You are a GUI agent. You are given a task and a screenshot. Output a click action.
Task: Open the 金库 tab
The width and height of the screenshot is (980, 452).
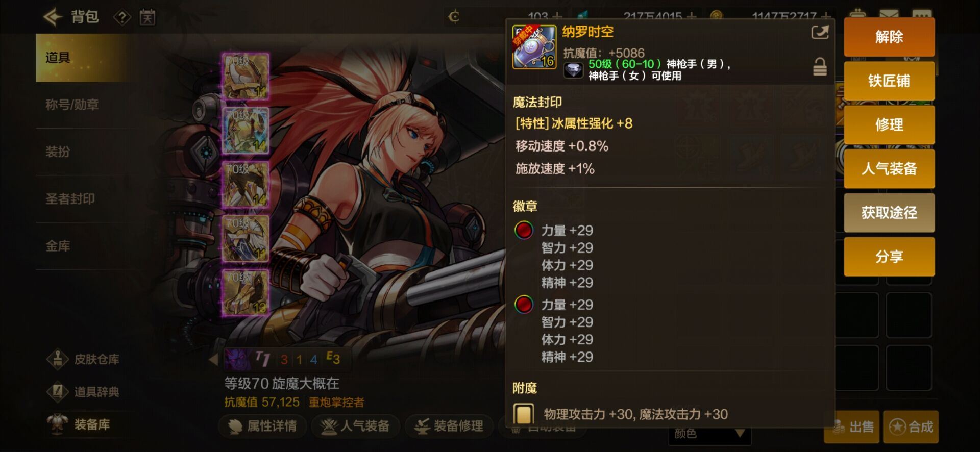[x=58, y=246]
